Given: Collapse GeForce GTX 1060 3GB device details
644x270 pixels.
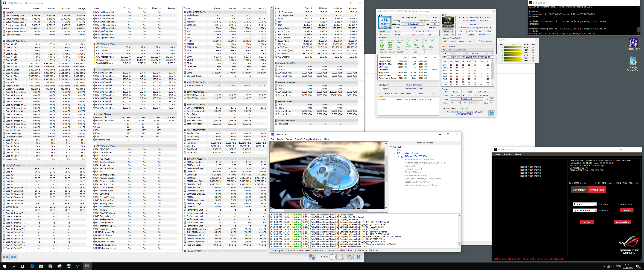Looking at the screenshot, I should (399, 156).
